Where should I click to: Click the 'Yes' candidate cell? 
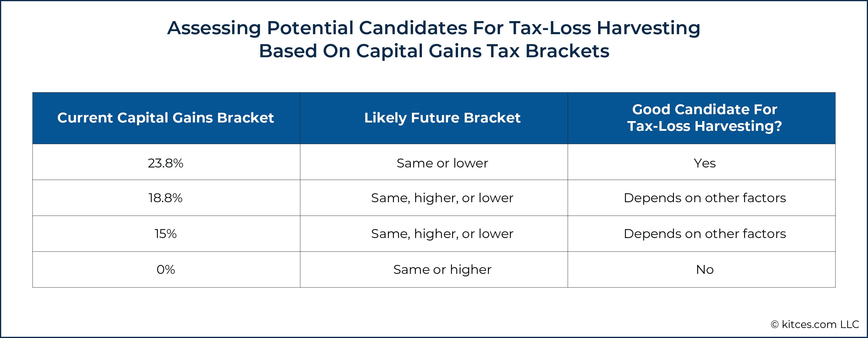[x=702, y=162]
